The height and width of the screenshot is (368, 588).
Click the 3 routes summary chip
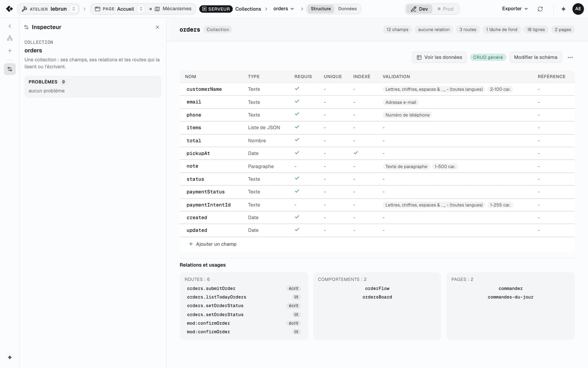468,29
